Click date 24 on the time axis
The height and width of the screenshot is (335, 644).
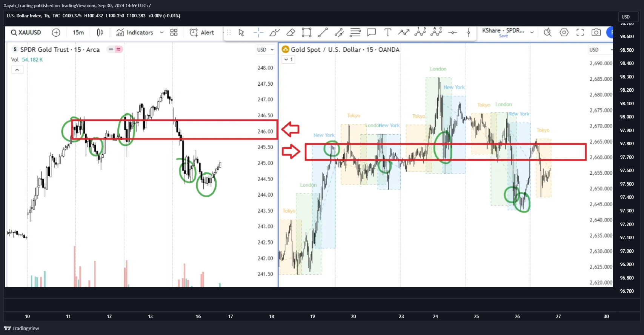pos(435,317)
